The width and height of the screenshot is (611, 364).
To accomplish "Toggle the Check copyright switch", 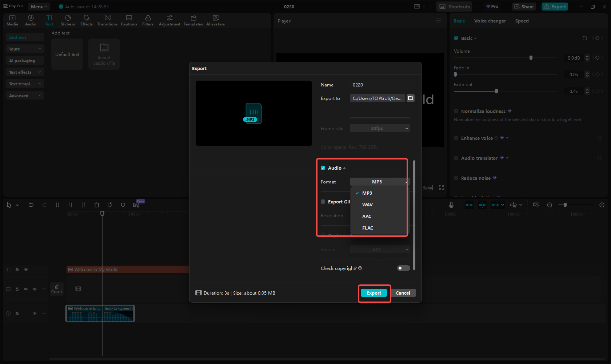I will [x=403, y=268].
